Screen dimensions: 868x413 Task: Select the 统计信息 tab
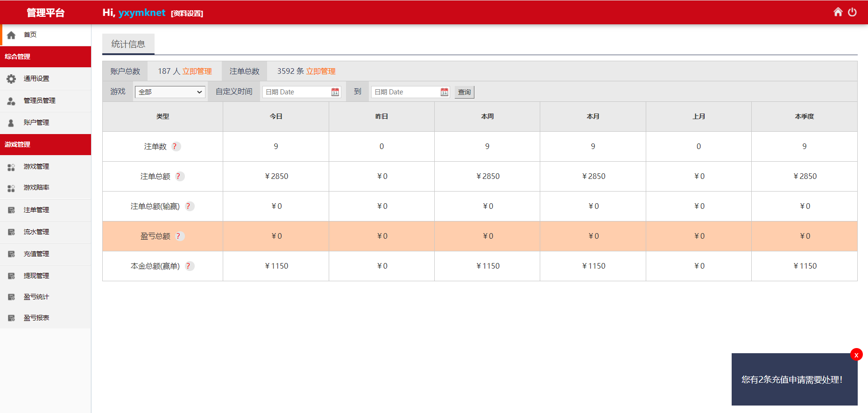point(128,44)
